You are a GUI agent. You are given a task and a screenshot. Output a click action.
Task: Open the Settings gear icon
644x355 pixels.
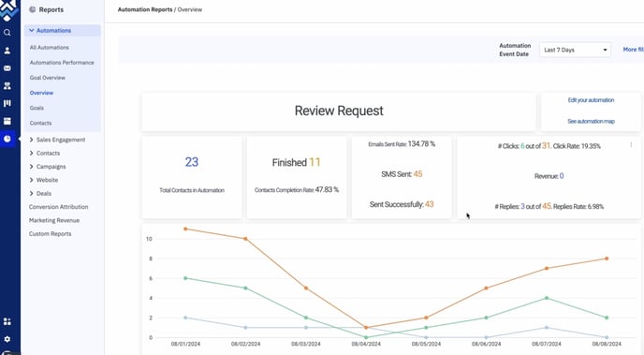(x=7, y=339)
